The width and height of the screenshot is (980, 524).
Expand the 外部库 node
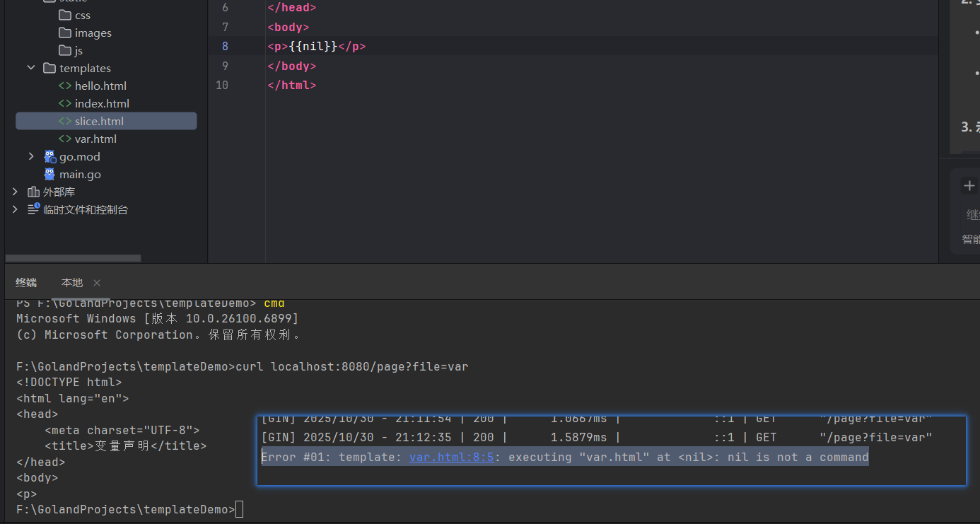click(x=16, y=192)
